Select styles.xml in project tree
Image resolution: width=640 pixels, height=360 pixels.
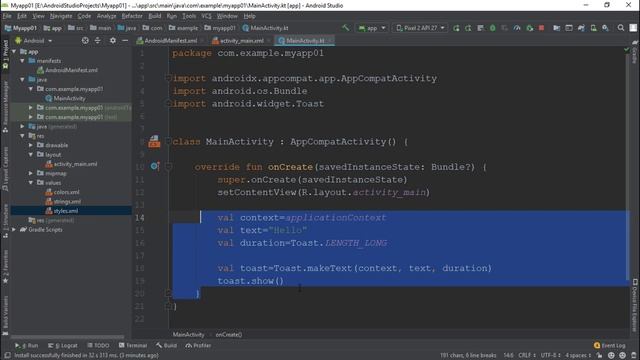coord(66,211)
